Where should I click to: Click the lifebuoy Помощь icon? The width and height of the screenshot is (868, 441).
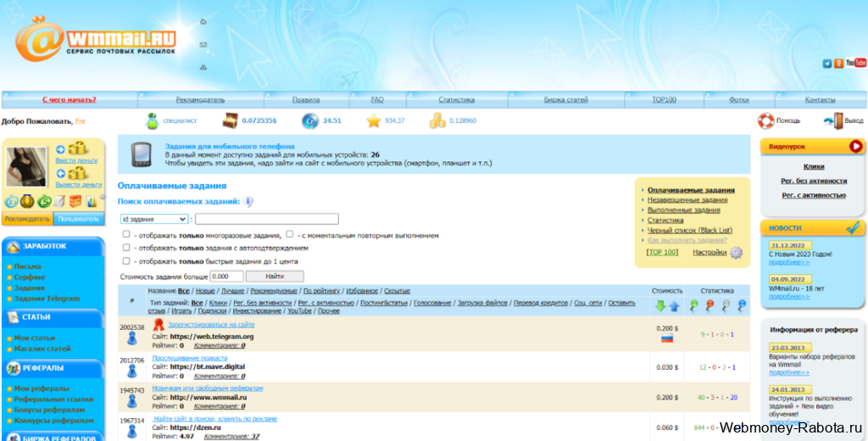pyautogui.click(x=765, y=120)
